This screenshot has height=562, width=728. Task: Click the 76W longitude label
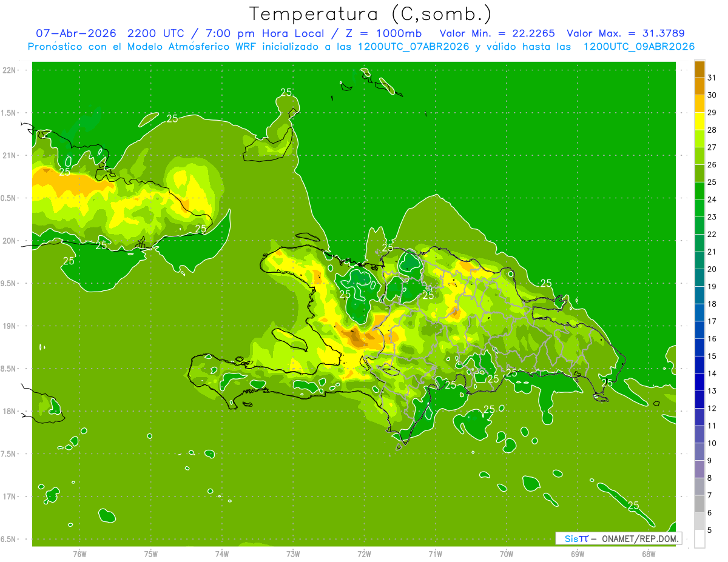(x=79, y=554)
